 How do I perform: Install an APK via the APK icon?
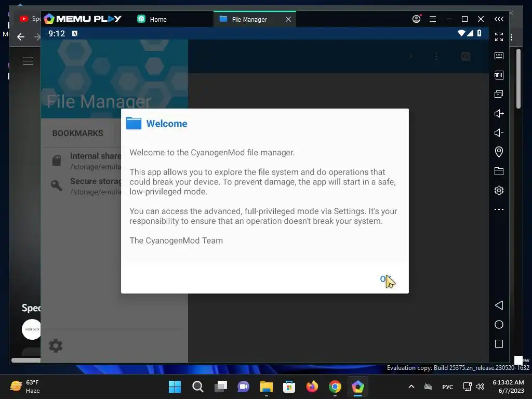pyautogui.click(x=499, y=75)
